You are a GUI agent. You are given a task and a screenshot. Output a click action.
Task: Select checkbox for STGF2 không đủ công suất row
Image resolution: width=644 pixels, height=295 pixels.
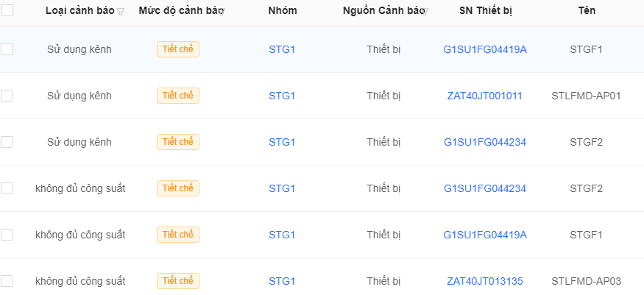point(7,188)
